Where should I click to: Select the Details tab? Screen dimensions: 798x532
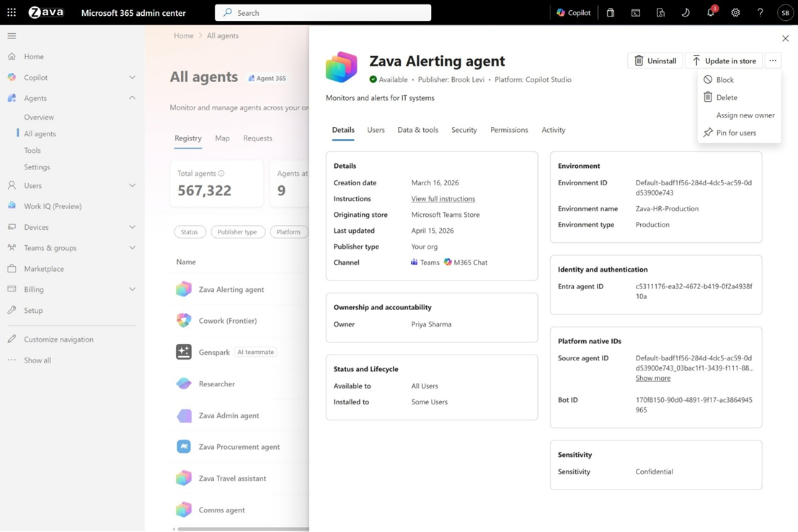pyautogui.click(x=343, y=130)
